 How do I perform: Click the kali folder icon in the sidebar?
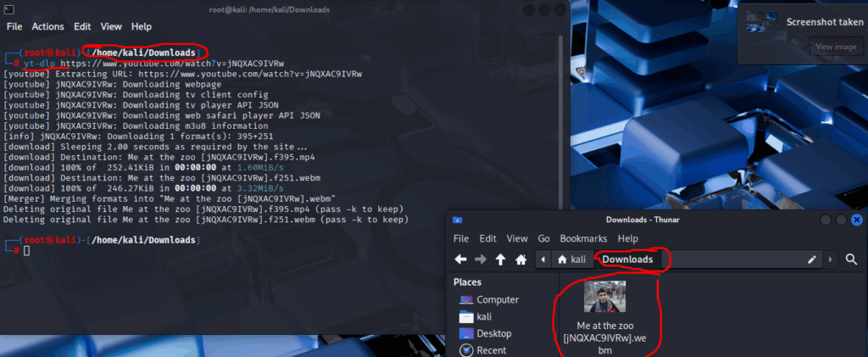[x=467, y=316]
